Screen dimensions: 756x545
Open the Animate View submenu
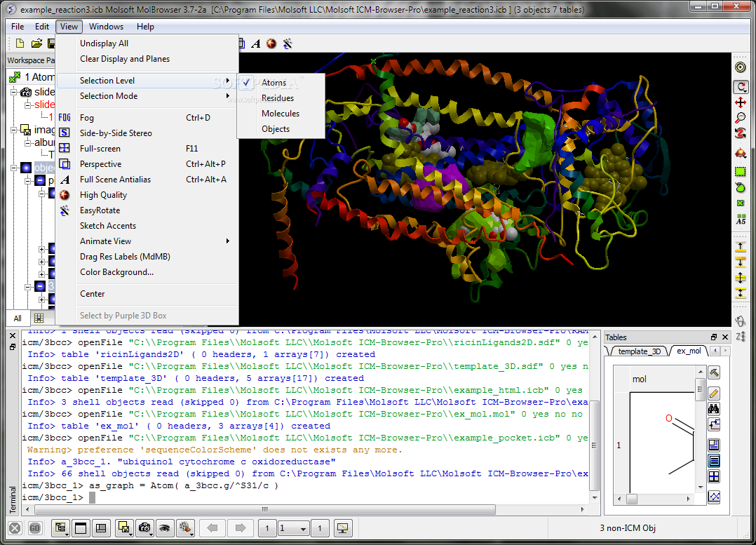click(x=147, y=241)
